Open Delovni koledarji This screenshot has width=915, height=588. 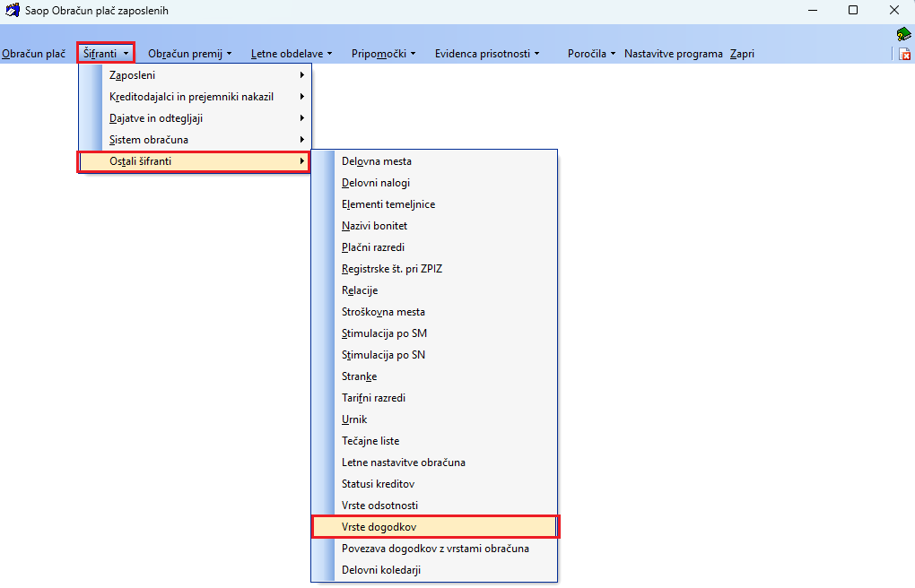click(x=434, y=570)
